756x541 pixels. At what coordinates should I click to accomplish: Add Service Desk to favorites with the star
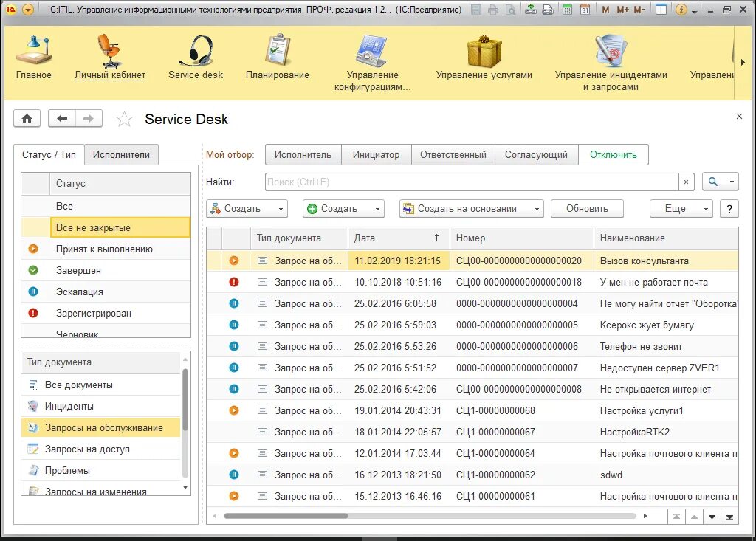124,119
